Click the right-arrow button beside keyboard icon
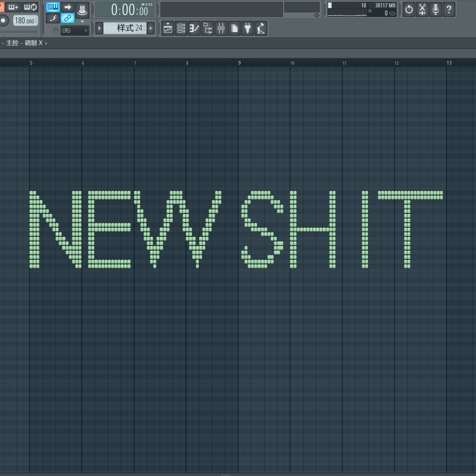Screen dimensions: 476x476 68,7
